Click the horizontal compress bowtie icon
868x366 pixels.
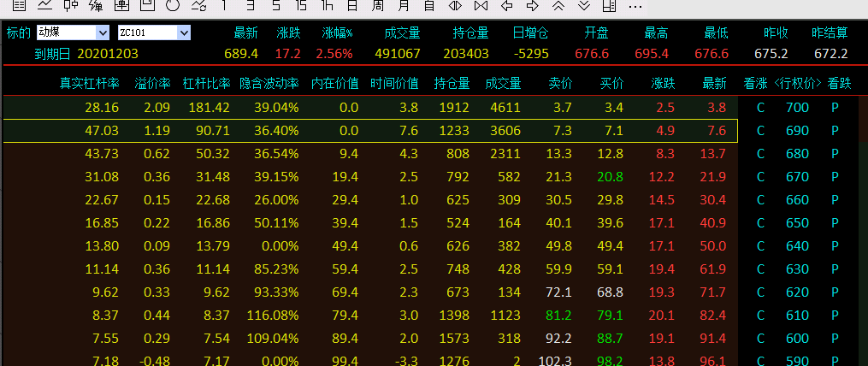click(481, 5)
